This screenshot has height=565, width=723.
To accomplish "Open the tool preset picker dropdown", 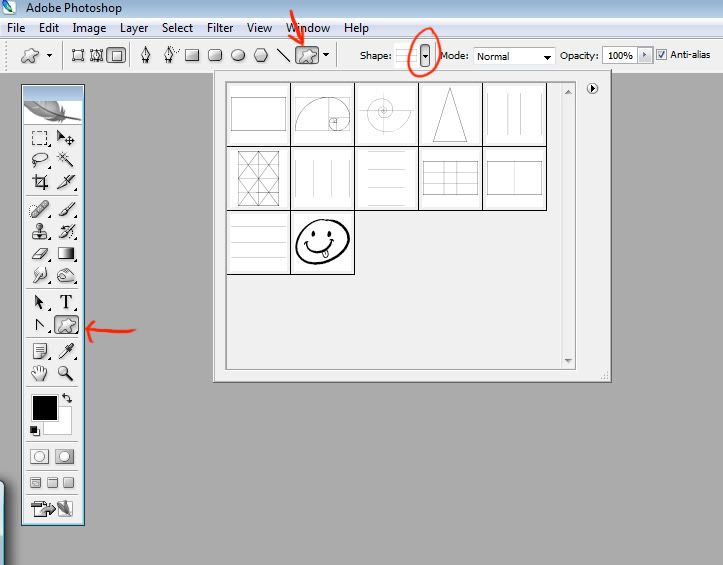I will pyautogui.click(x=49, y=56).
